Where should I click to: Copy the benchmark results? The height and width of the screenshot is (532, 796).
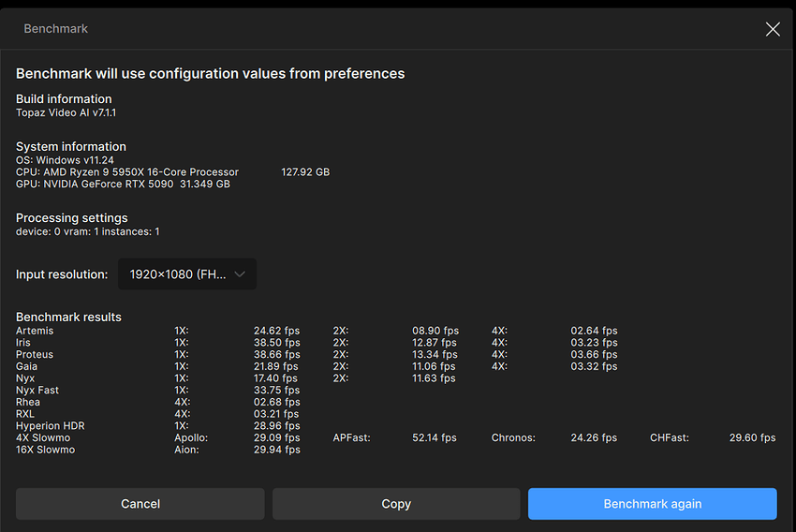tap(396, 504)
